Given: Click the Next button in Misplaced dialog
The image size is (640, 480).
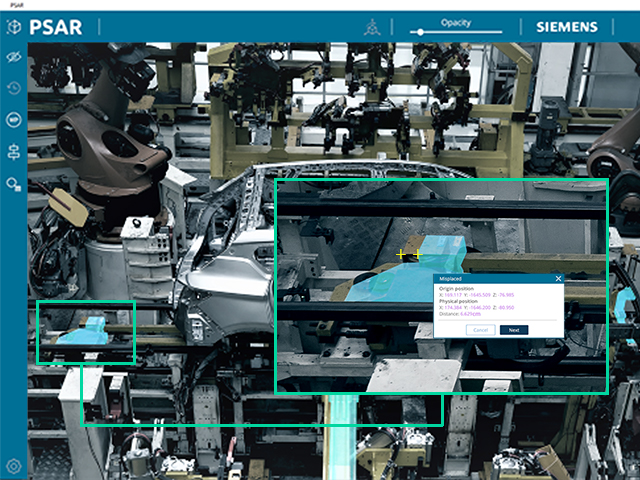Looking at the screenshot, I should tap(514, 330).
